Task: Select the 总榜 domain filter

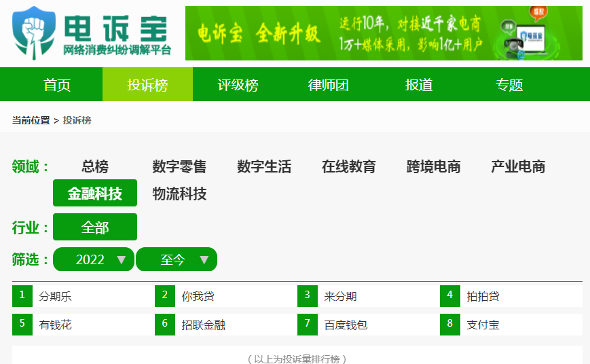Action: [x=95, y=166]
